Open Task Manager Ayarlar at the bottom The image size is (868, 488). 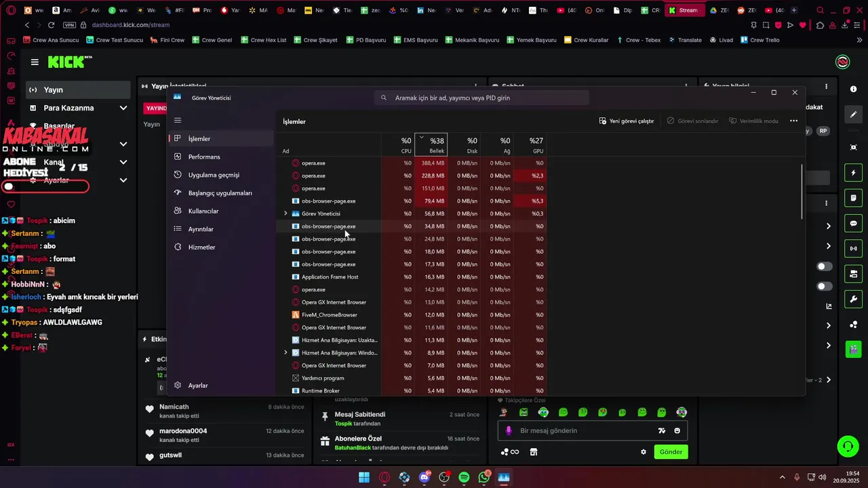pyautogui.click(x=221, y=386)
